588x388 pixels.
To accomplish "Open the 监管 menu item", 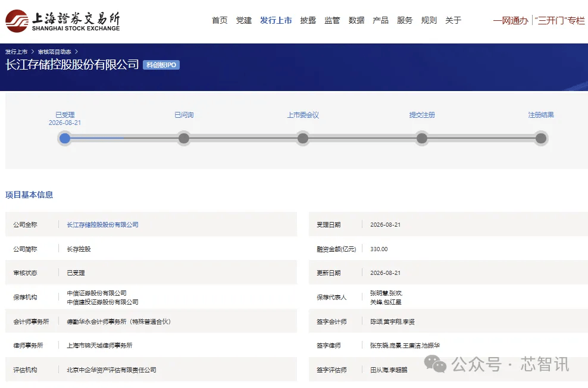I will coord(332,20).
